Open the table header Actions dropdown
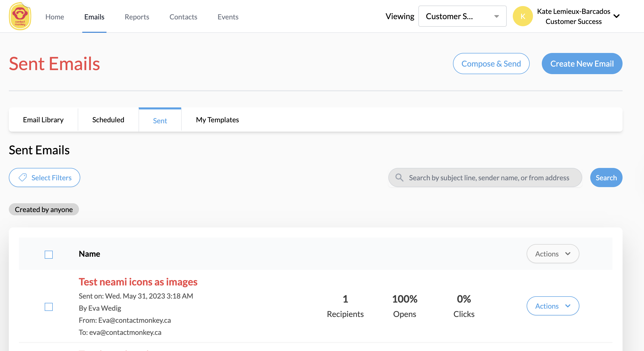This screenshot has height=351, width=644. [x=553, y=254]
